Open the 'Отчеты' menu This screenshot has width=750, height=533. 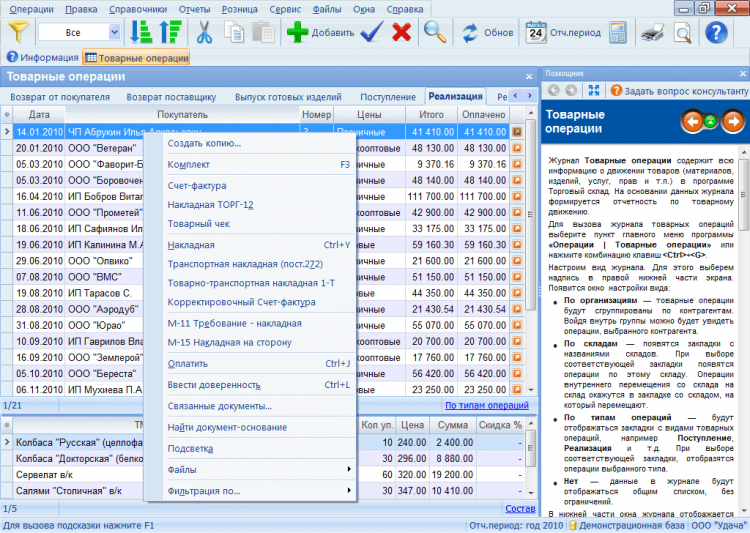click(194, 8)
